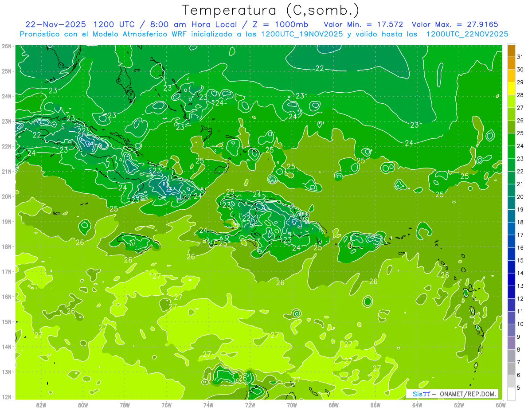
Task: Click the valid-until time "1200UTC_22NOV2025"
Action: click(467, 34)
